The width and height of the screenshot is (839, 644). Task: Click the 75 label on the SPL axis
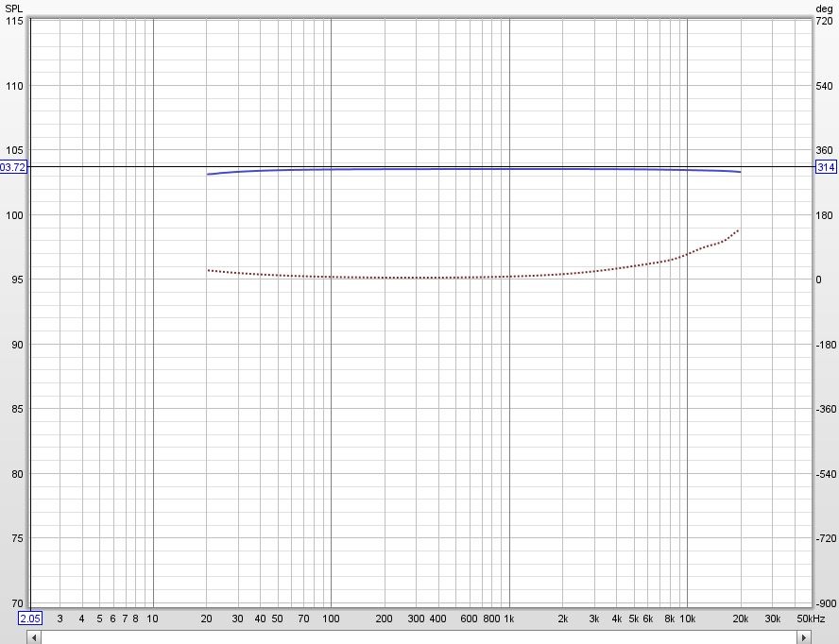tap(17, 538)
